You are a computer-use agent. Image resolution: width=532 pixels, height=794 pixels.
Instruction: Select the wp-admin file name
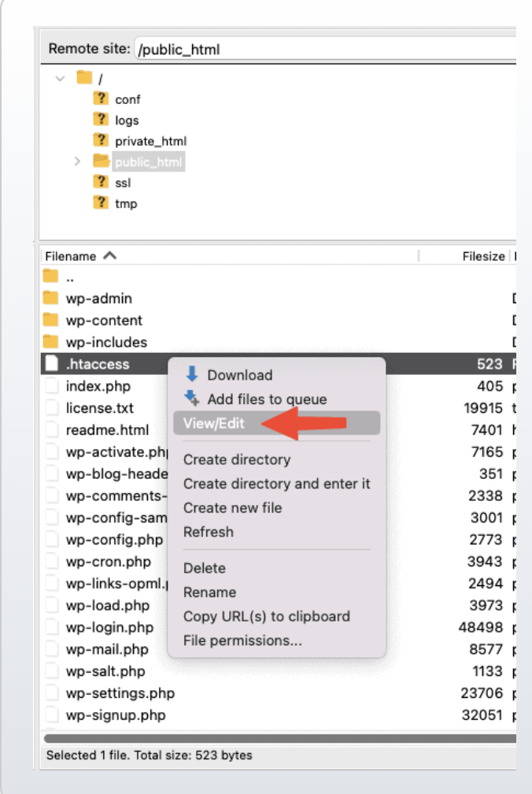98,299
